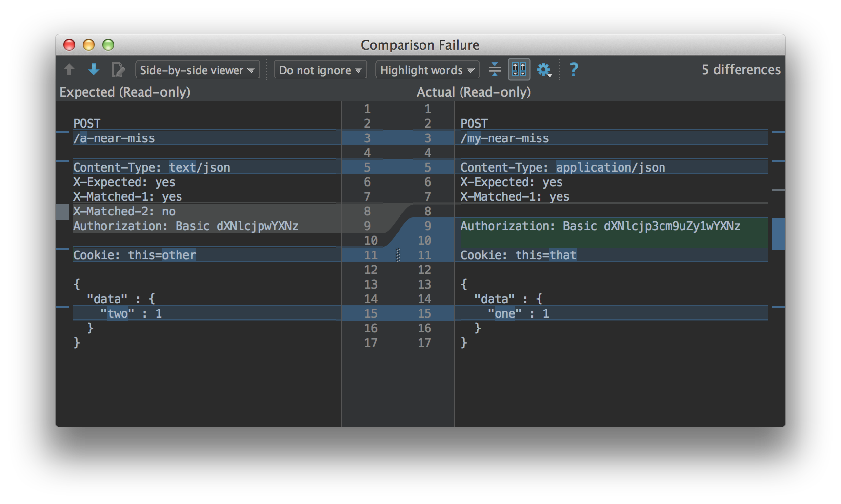Minimize the window with the yellow button

tap(89, 45)
